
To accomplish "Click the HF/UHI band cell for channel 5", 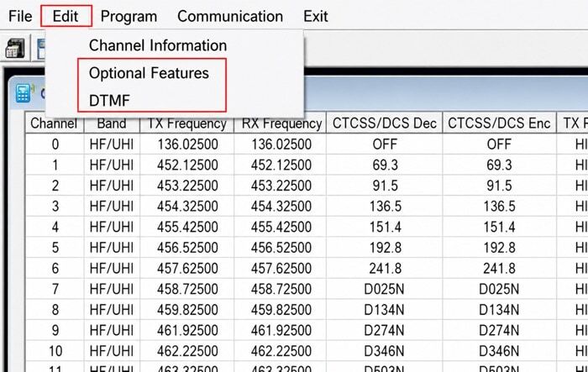I will coord(112,248).
